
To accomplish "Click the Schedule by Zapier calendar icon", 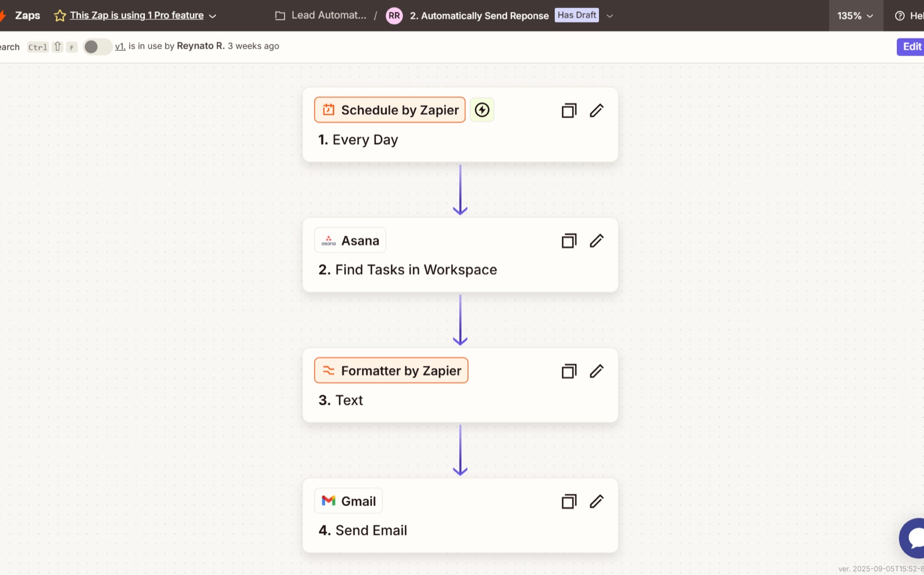I will 329,110.
